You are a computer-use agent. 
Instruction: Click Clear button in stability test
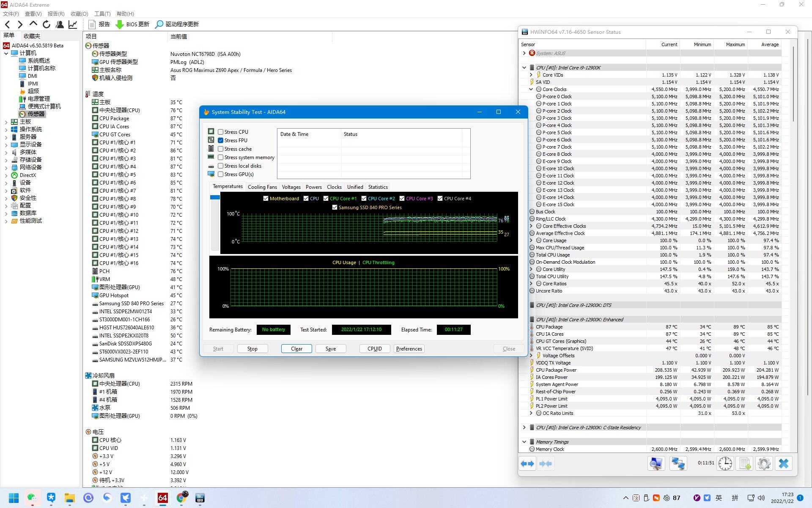(x=296, y=349)
